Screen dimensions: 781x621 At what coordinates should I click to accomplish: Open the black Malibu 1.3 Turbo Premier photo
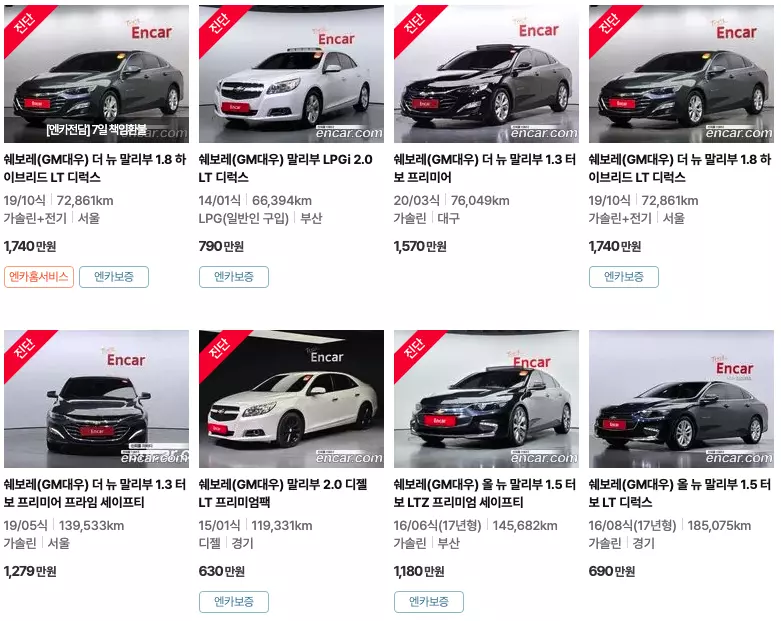point(486,74)
